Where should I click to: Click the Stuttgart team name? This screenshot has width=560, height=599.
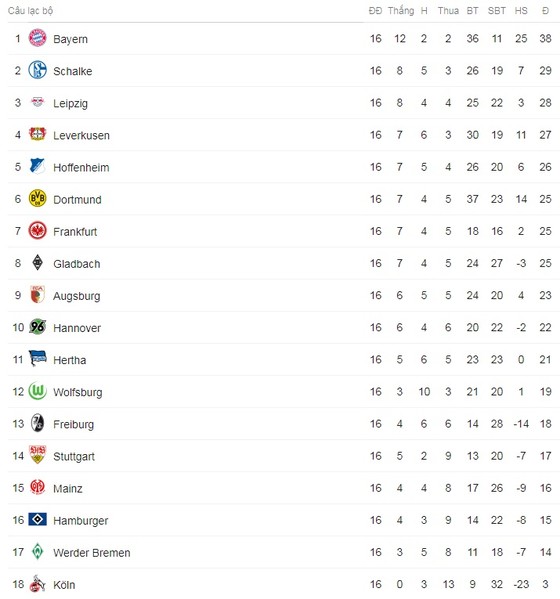[x=74, y=457]
